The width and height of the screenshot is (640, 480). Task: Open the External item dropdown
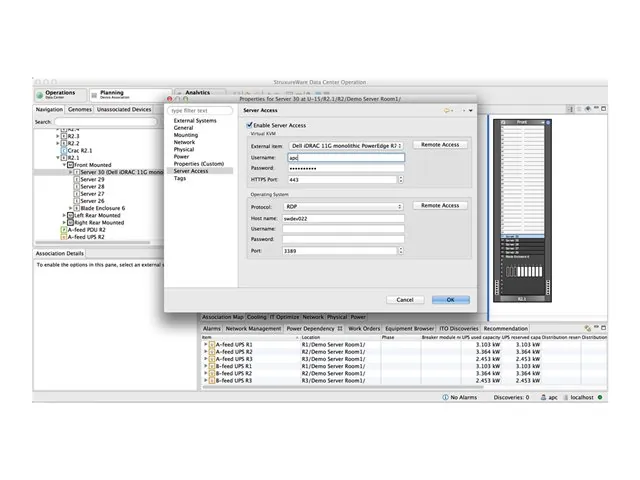pos(345,145)
